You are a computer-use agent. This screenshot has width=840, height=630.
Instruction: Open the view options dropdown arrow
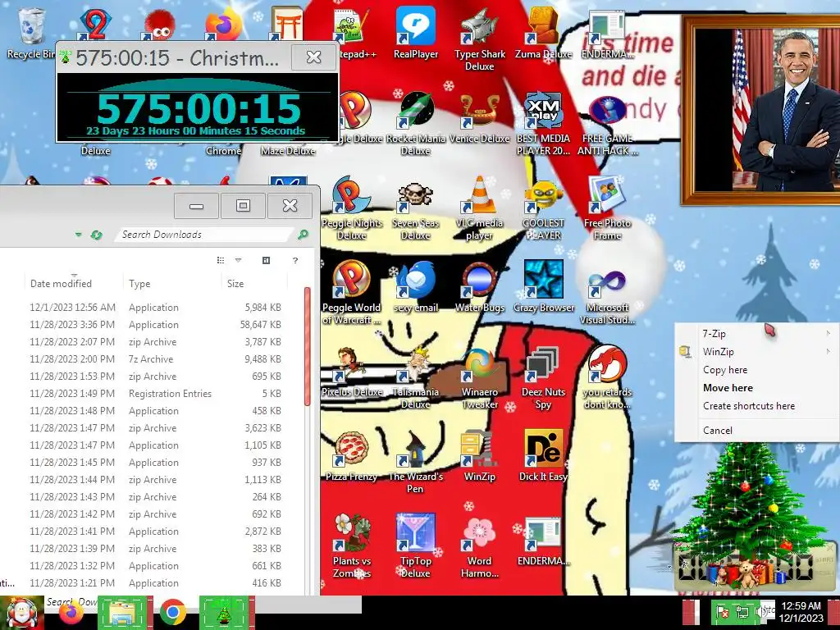coord(239,260)
